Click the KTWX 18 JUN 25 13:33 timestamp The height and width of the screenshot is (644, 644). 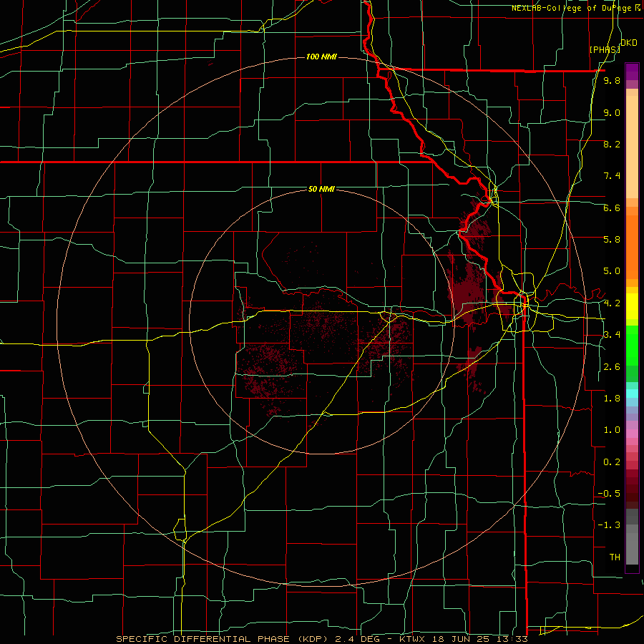tap(468, 639)
